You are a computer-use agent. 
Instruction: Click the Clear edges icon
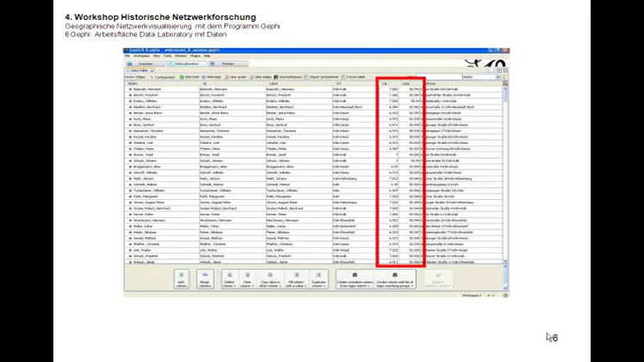pyautogui.click(x=261, y=77)
